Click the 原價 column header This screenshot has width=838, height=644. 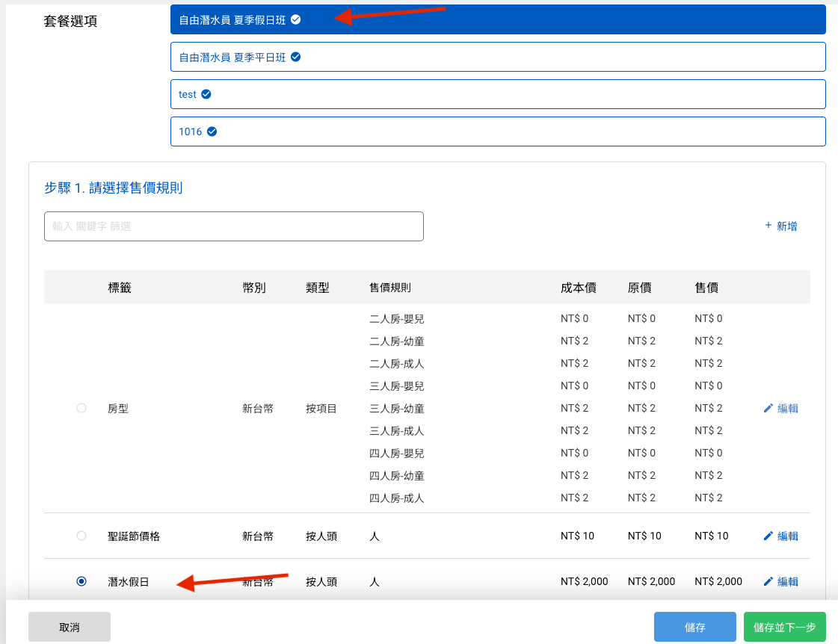tap(640, 288)
